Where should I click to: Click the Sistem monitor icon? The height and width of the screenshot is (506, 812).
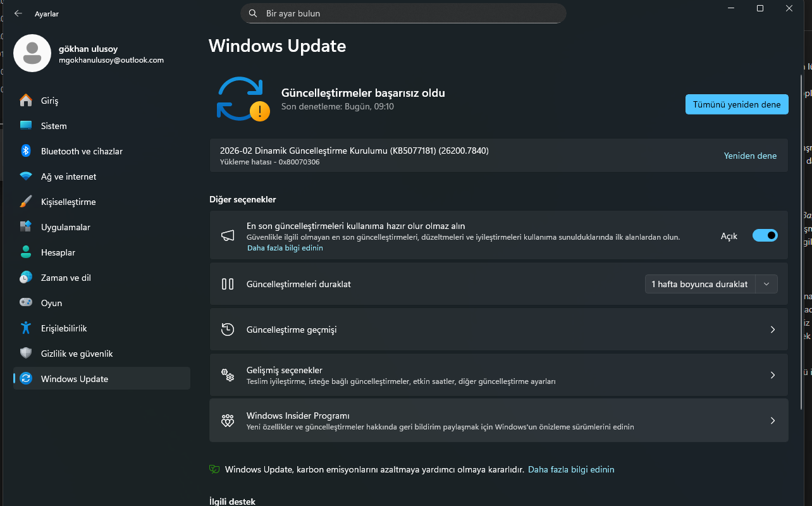pos(26,126)
